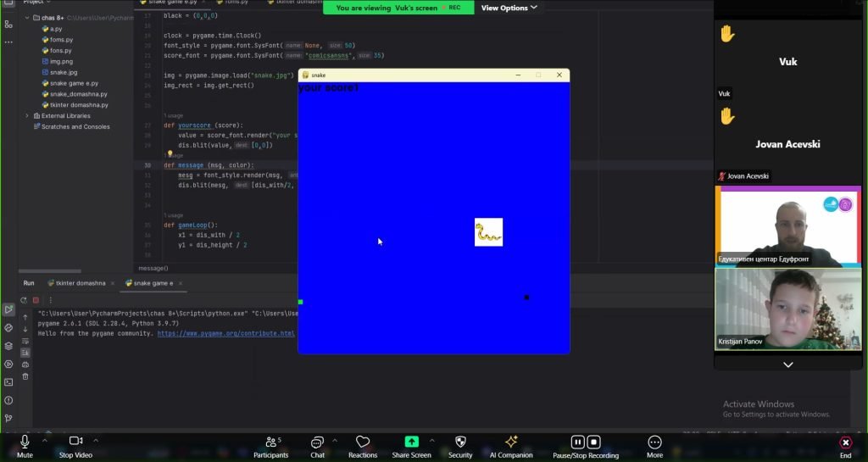Open the Terminal tool window icon
The width and height of the screenshot is (868, 462).
[8, 382]
